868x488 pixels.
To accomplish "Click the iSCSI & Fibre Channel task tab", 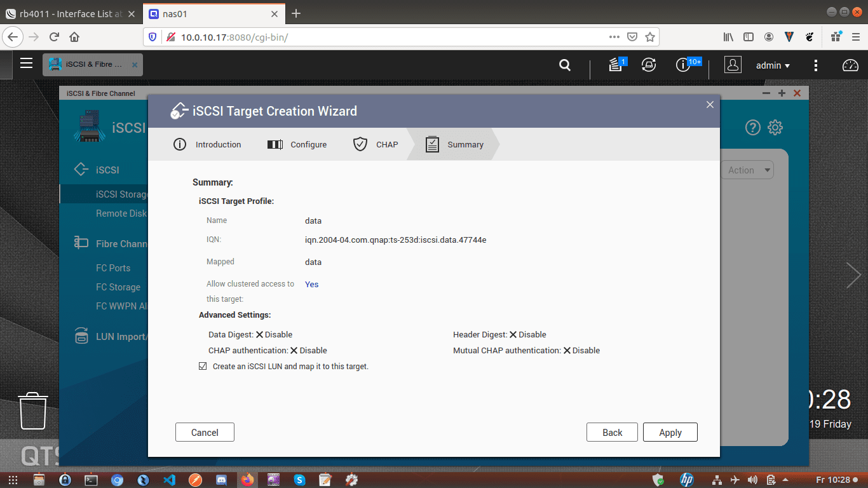I will point(93,65).
